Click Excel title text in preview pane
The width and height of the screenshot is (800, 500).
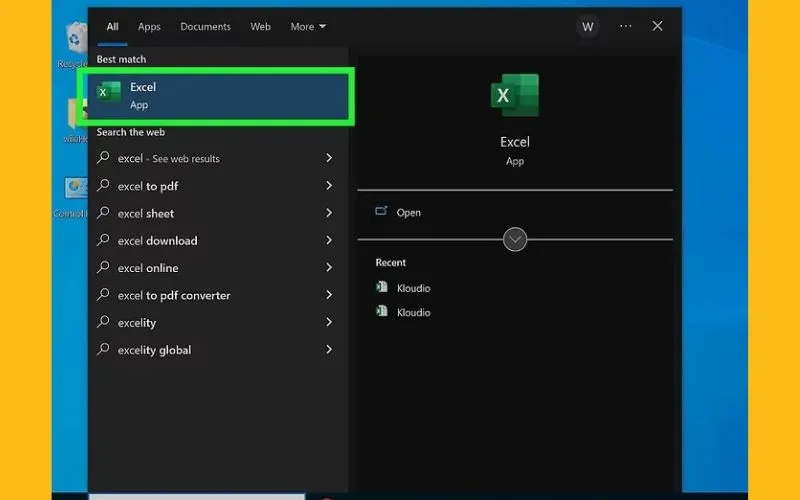coord(515,142)
